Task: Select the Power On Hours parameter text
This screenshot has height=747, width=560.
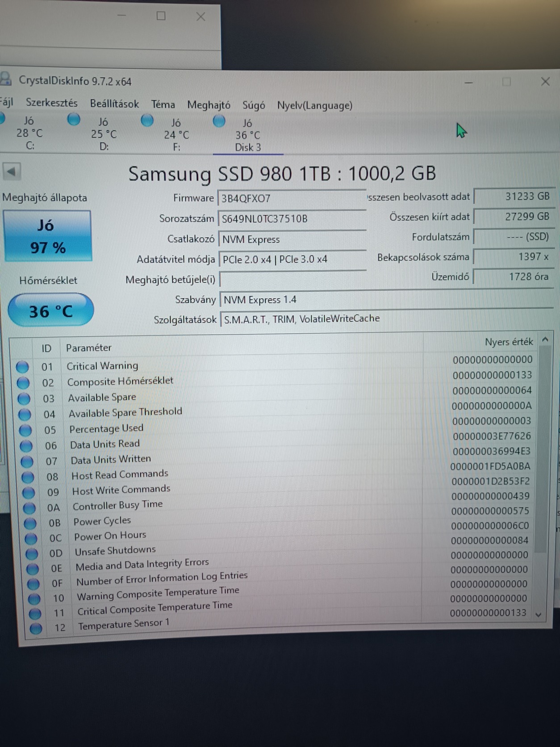Action: click(x=110, y=535)
